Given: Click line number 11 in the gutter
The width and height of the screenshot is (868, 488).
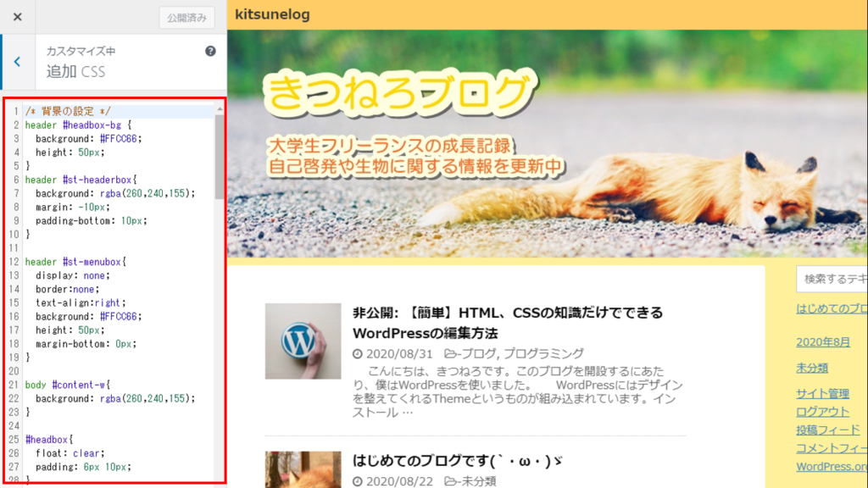Looking at the screenshot, I should click(x=14, y=248).
